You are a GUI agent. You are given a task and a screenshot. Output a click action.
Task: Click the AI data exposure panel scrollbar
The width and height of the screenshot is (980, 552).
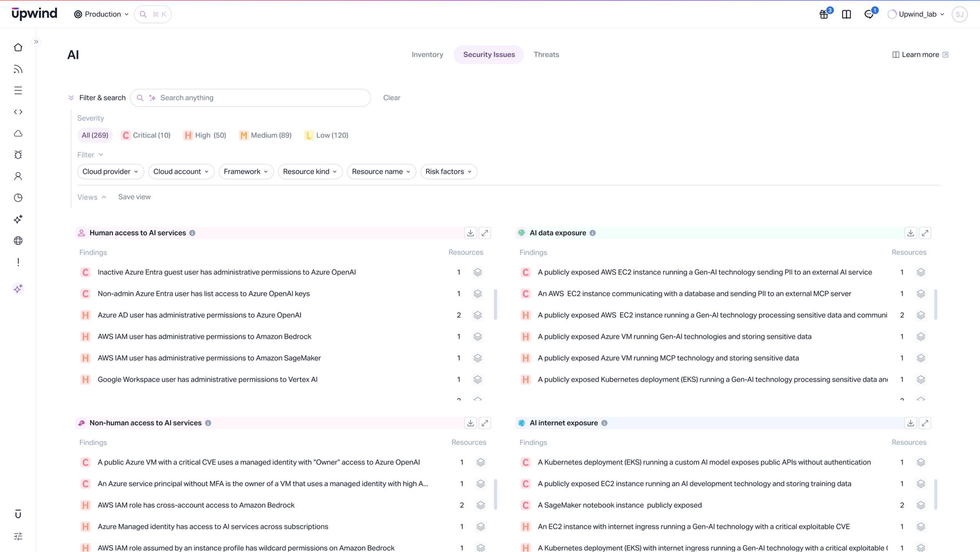click(x=936, y=304)
